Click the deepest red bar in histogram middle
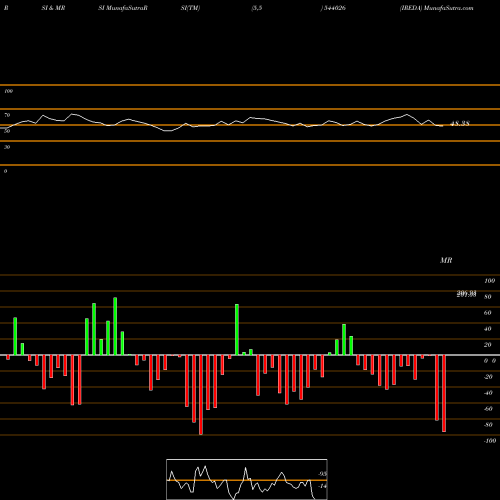The width and height of the screenshot is (500, 500). coord(201,395)
